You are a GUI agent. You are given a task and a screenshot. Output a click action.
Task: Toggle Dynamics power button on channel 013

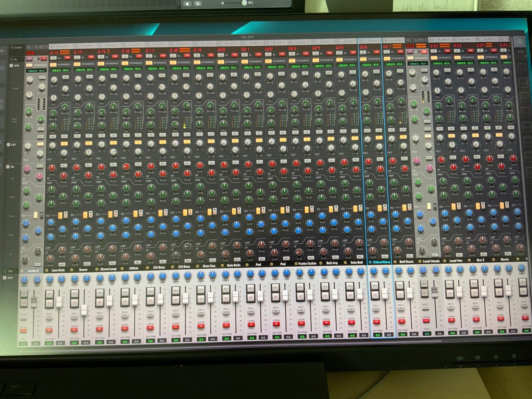point(53,64)
